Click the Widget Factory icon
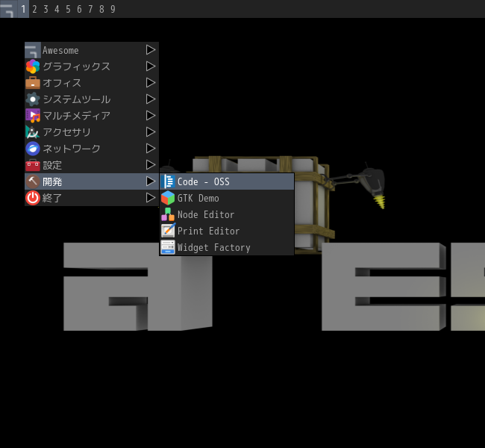This screenshot has width=485, height=448. [168, 247]
